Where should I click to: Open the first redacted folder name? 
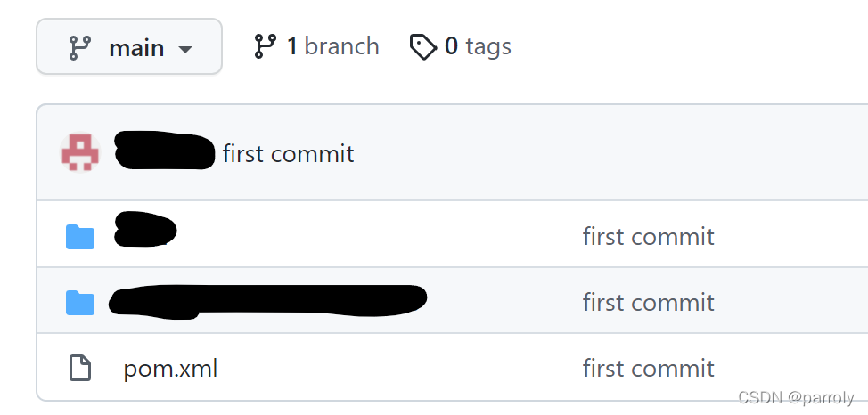(x=145, y=229)
